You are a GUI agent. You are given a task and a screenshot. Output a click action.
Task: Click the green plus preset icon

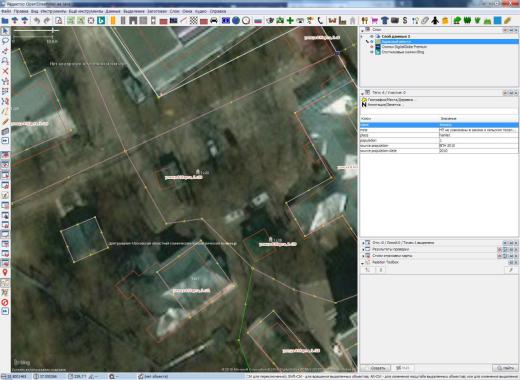point(290,20)
